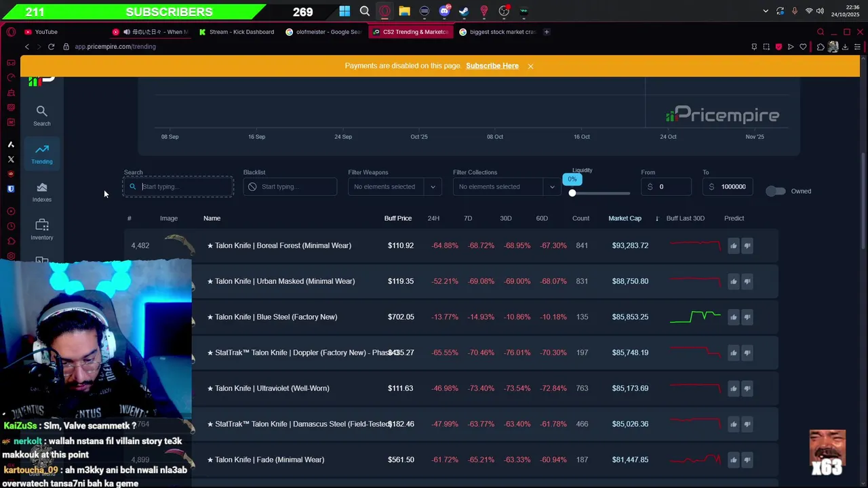Image resolution: width=868 pixels, height=488 pixels.
Task: Thumbs up StatTrak Doppler Talon Knife
Action: [x=733, y=352]
